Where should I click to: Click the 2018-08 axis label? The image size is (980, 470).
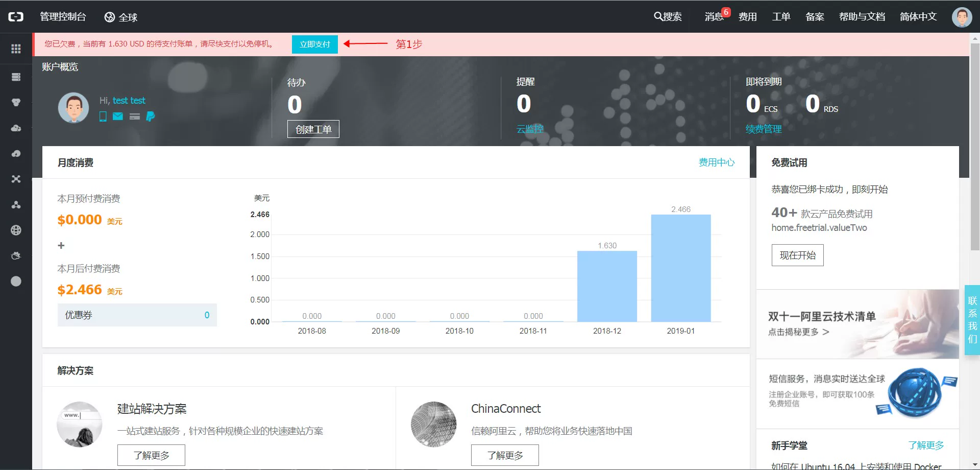(312, 331)
